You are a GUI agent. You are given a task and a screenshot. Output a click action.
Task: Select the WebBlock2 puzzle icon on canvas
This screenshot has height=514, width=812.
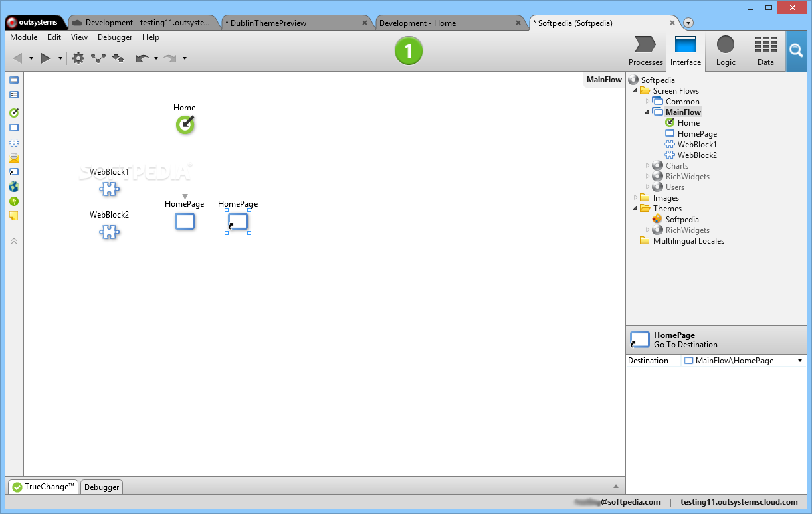[110, 232]
